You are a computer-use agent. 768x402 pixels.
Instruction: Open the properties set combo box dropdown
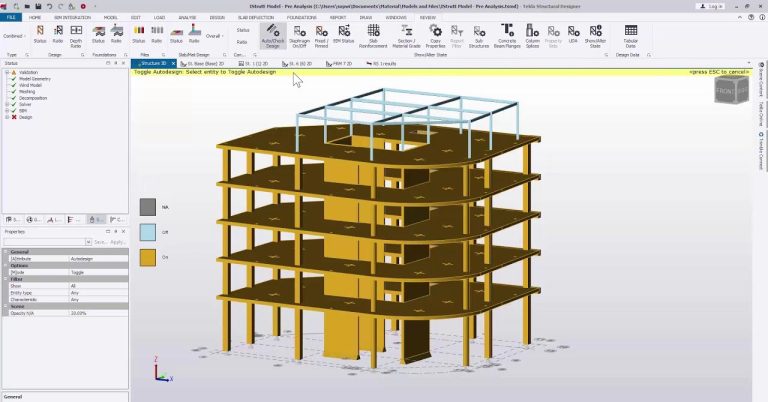click(89, 242)
